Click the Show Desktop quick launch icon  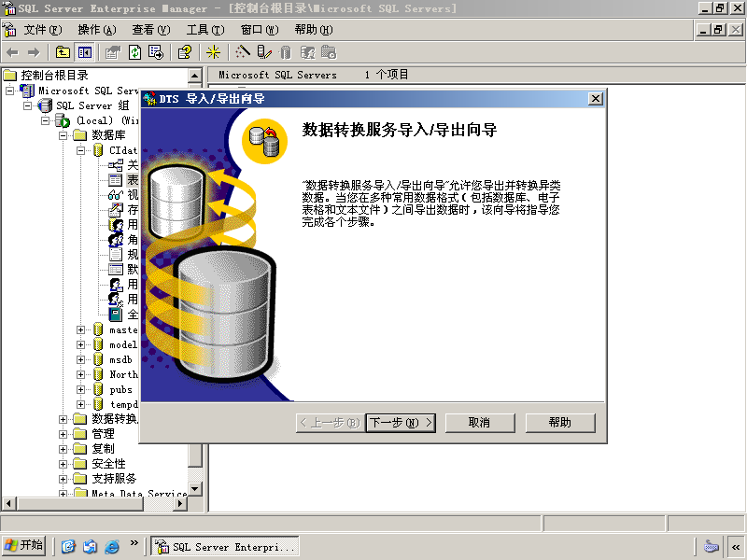(x=68, y=546)
